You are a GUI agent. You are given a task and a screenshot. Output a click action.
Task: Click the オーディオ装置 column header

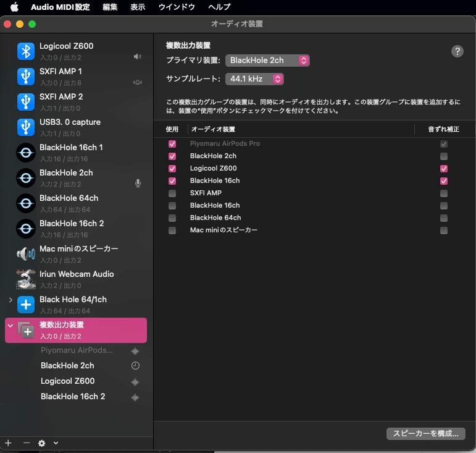[213, 129]
